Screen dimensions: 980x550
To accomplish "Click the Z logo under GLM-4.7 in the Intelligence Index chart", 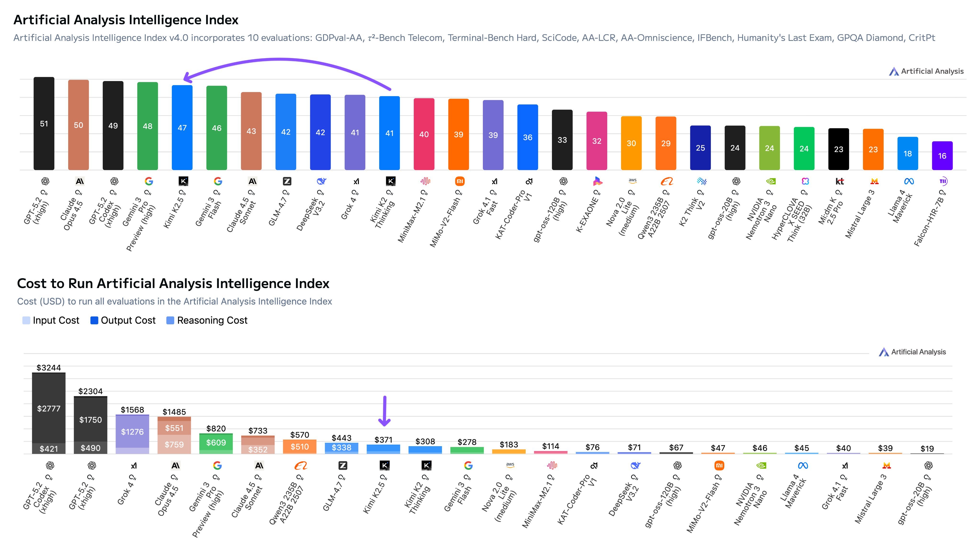I will tap(287, 181).
